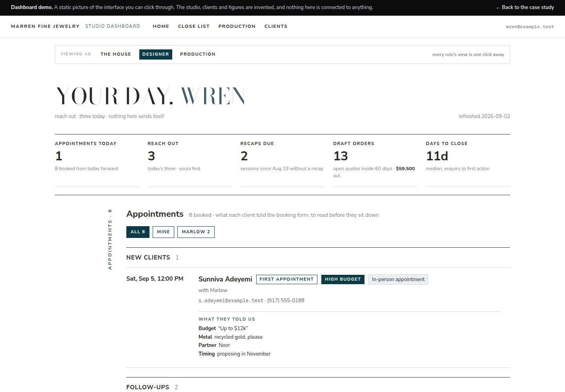Click the High Budget tag

pyautogui.click(x=343, y=279)
